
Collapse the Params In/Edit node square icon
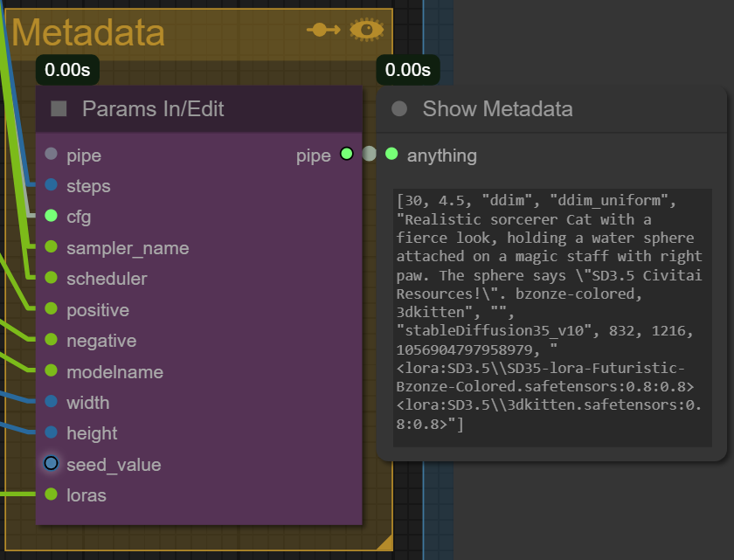point(59,109)
